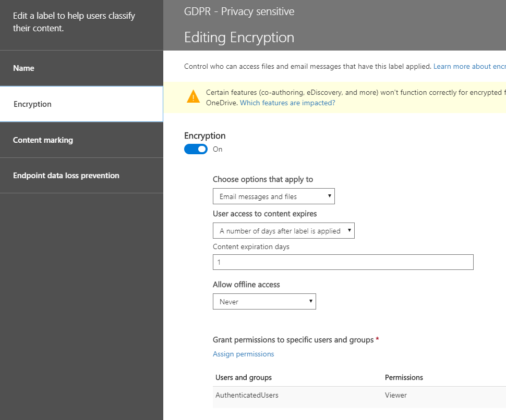
Task: Select the dropdown arrow beside 'Email messages and files'
Action: [x=329, y=196]
